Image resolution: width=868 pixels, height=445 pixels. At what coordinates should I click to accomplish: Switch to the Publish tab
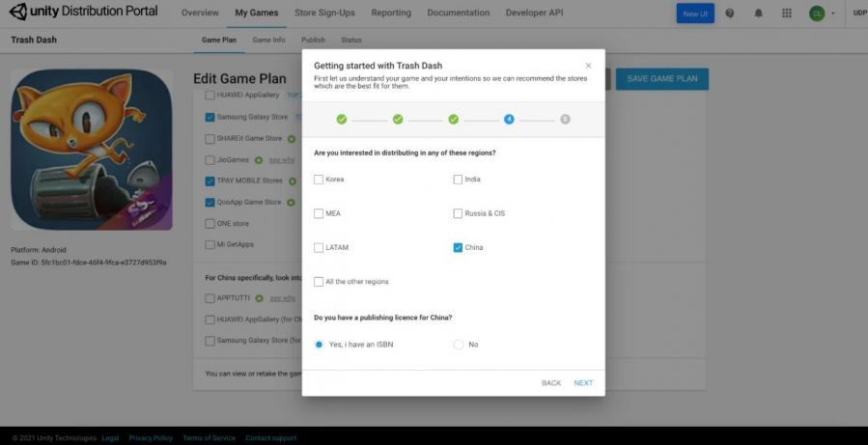point(314,40)
